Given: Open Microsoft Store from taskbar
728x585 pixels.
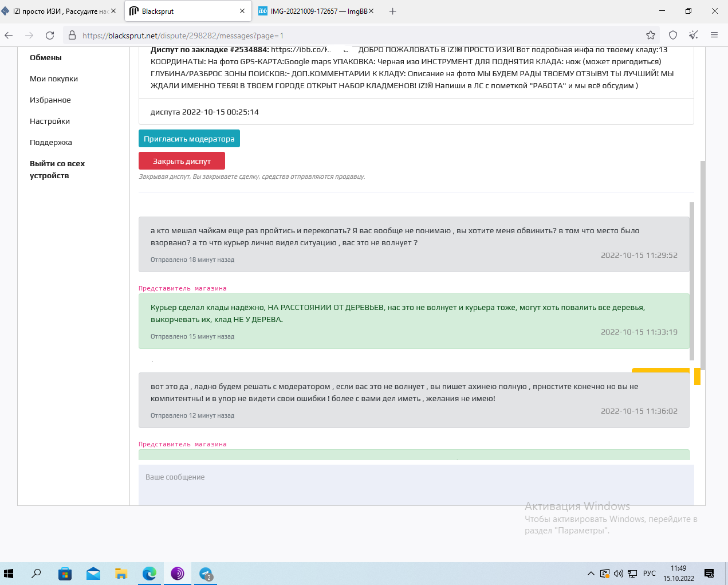Looking at the screenshot, I should click(x=65, y=574).
